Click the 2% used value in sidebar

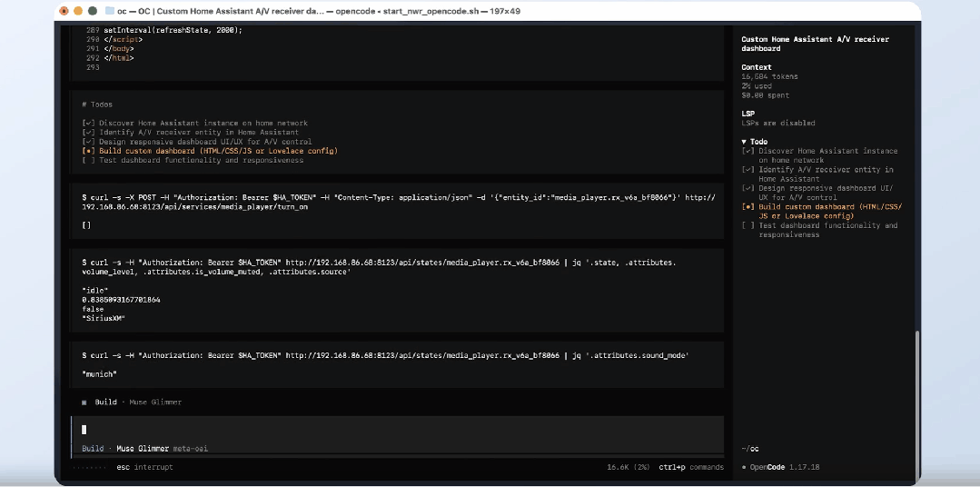757,86
